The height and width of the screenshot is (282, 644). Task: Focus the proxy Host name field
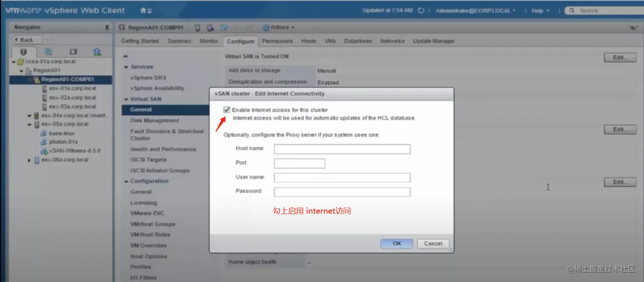(342, 149)
